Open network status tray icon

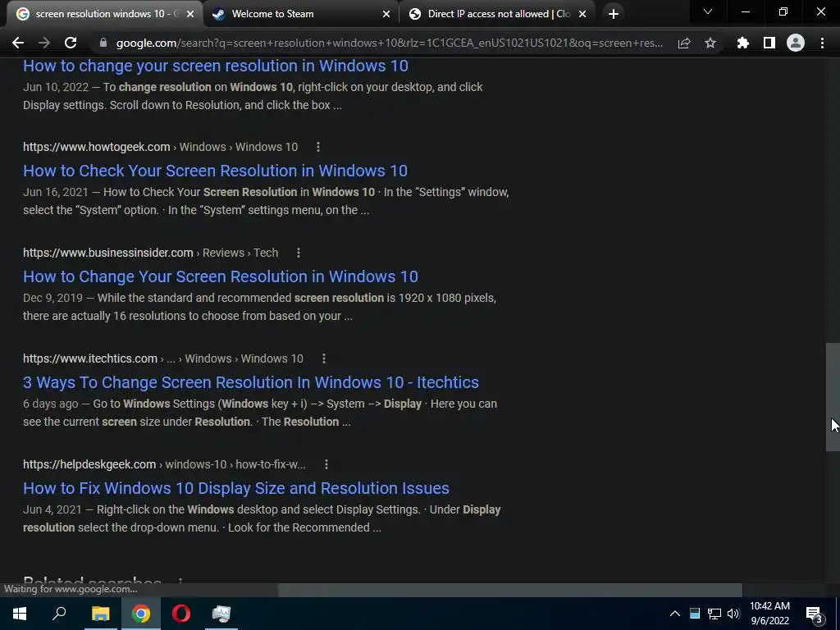click(x=714, y=614)
